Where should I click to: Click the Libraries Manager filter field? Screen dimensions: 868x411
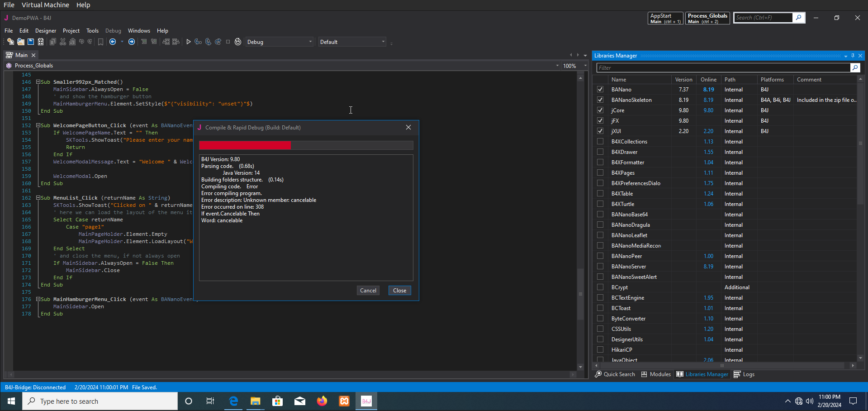723,68
